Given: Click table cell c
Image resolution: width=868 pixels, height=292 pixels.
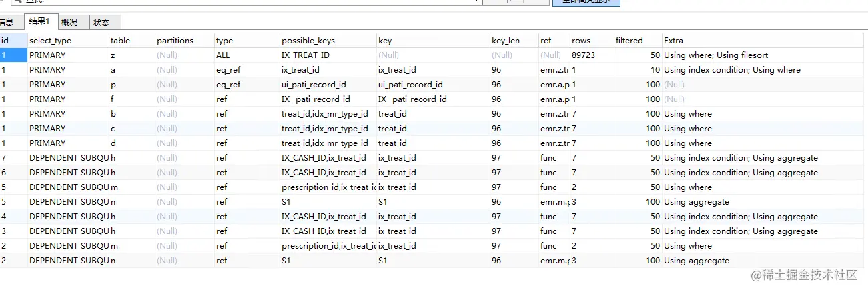Looking at the screenshot, I should pyautogui.click(x=131, y=128).
